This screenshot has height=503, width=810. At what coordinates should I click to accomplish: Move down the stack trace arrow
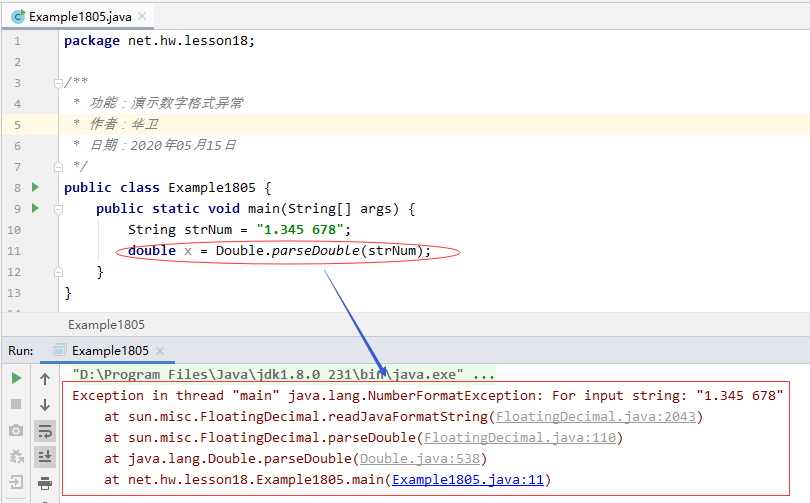click(x=45, y=404)
